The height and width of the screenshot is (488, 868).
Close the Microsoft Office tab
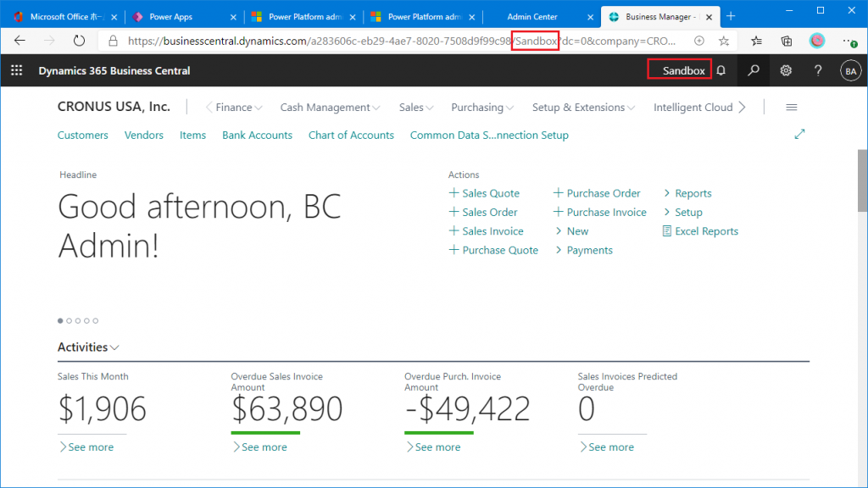[x=114, y=17]
